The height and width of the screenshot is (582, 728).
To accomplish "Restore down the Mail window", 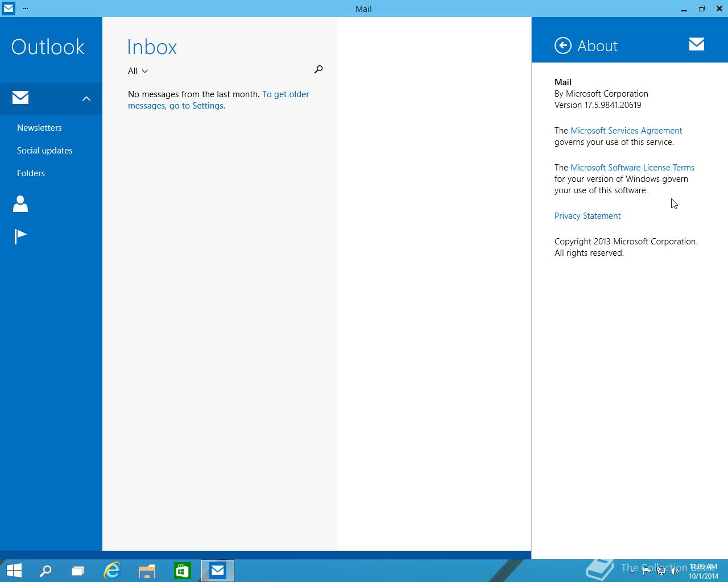I will point(702,9).
